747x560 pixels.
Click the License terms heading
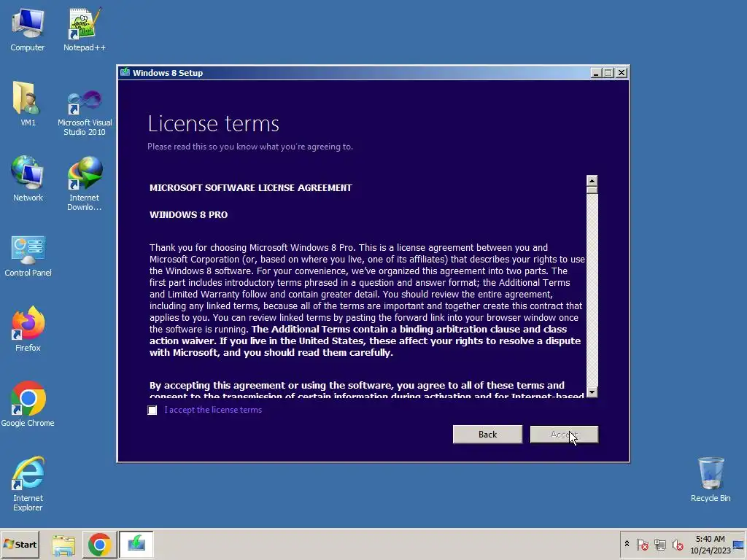[214, 124]
